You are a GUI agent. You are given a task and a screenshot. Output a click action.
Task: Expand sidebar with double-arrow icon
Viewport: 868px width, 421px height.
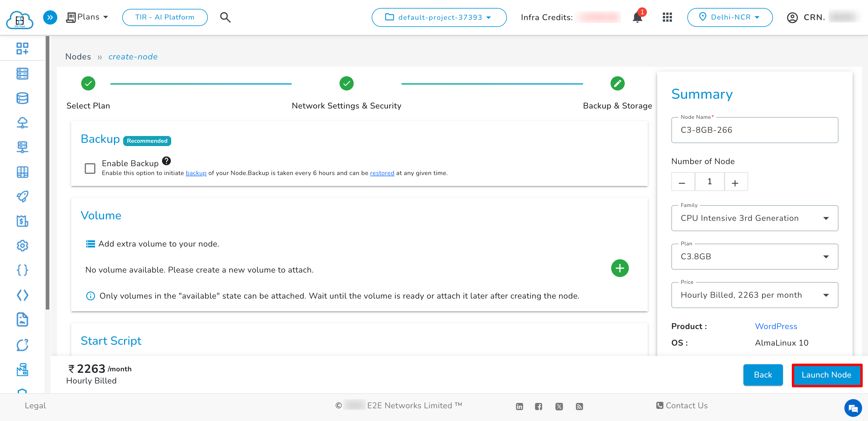[x=50, y=17]
